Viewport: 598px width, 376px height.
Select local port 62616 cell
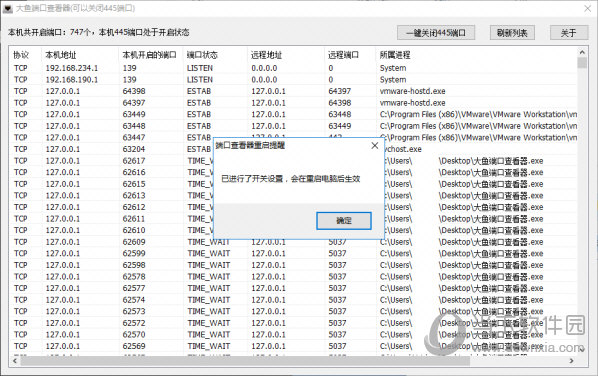click(134, 172)
